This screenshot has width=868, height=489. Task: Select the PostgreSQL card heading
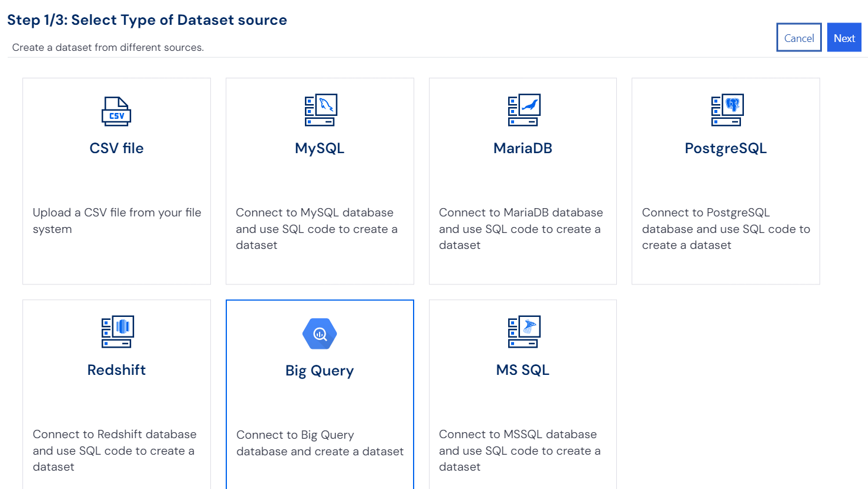[726, 148]
